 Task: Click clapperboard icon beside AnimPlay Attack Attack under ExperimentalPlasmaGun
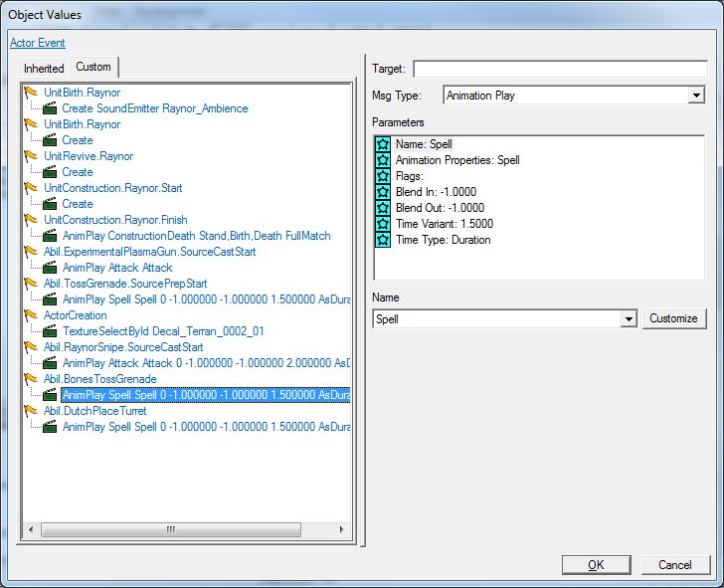coord(50,268)
